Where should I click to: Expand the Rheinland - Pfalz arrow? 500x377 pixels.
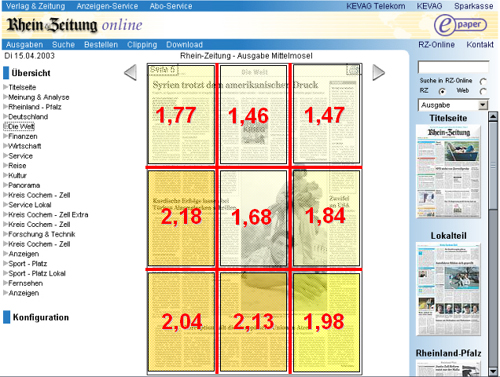5,107
